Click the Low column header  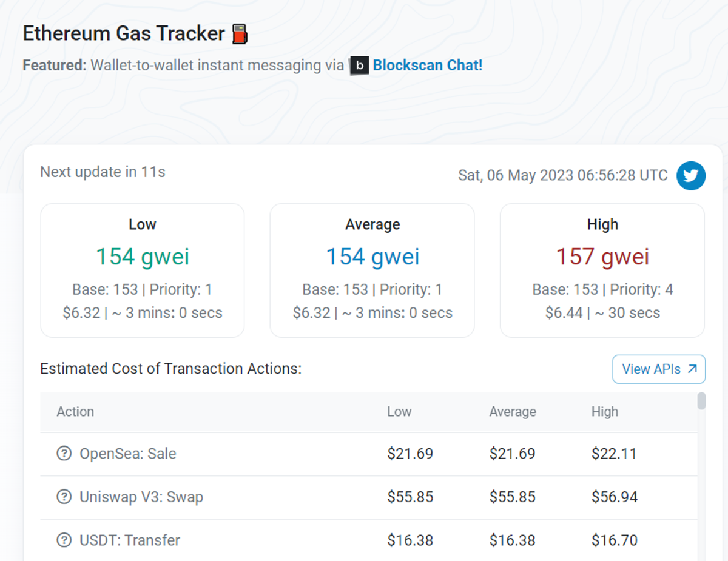(399, 412)
